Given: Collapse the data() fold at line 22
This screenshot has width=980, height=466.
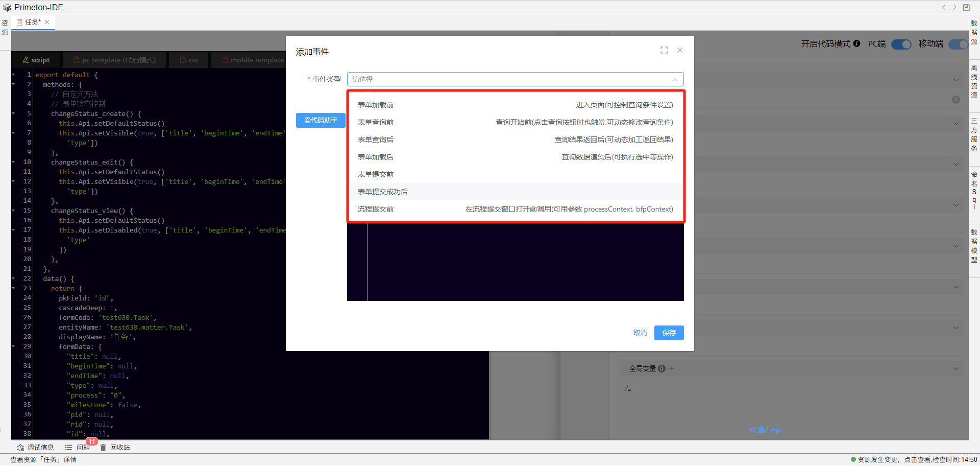Looking at the screenshot, I should (14, 278).
